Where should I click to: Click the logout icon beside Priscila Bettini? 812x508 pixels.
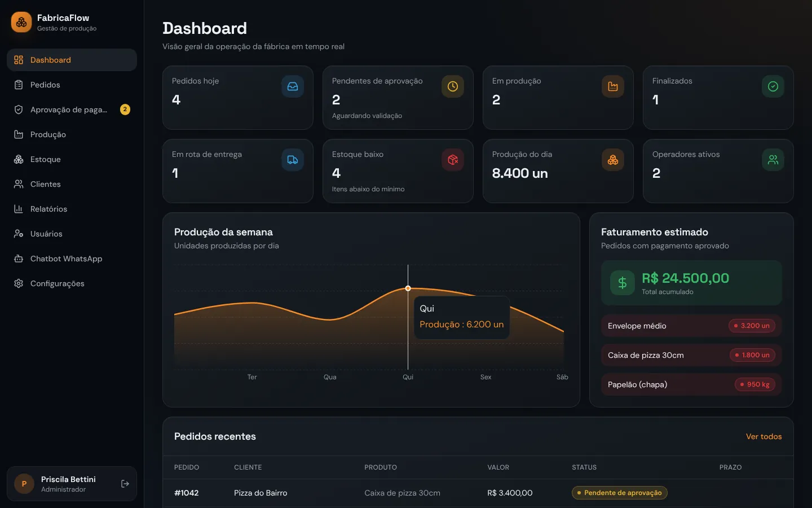125,484
